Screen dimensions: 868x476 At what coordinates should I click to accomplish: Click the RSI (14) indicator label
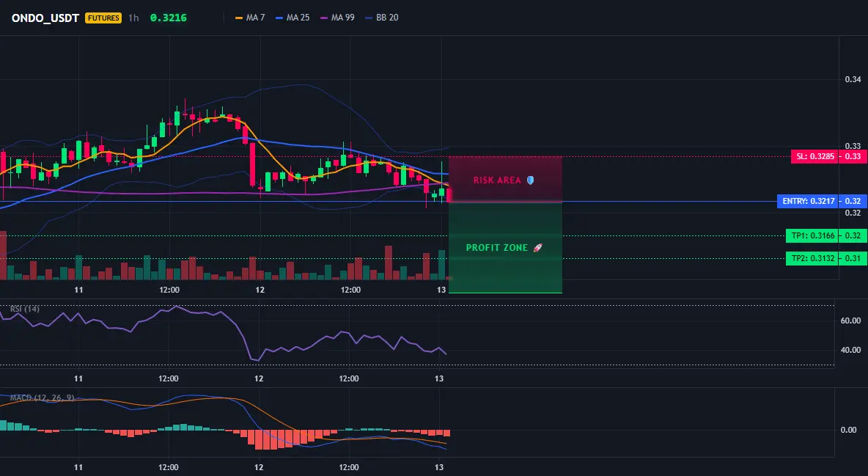tap(25, 309)
